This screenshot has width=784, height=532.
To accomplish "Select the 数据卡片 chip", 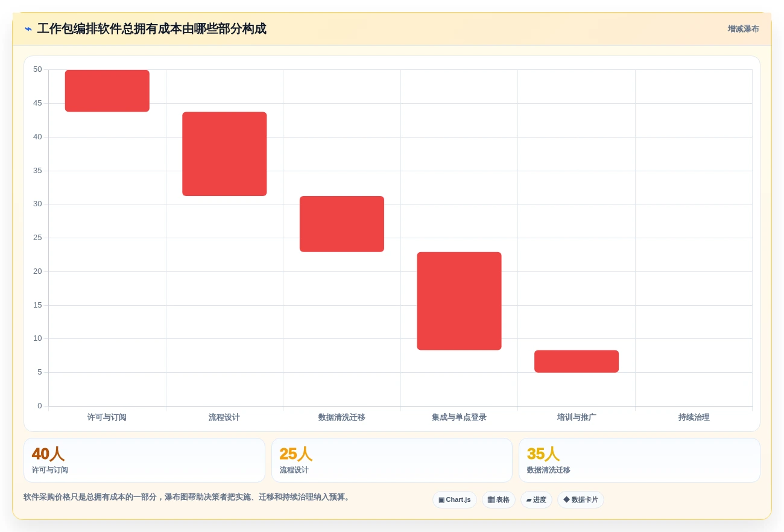I will click(x=580, y=499).
